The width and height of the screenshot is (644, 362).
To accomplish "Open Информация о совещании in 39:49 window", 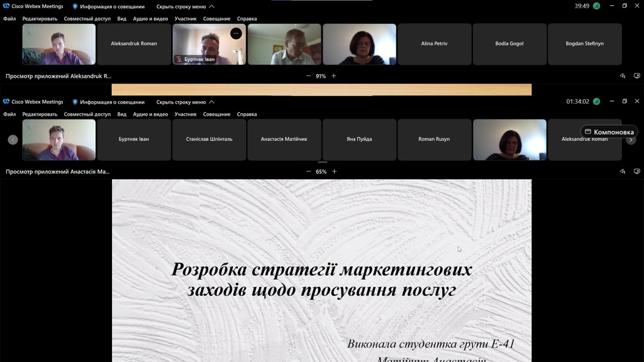I will point(108,6).
